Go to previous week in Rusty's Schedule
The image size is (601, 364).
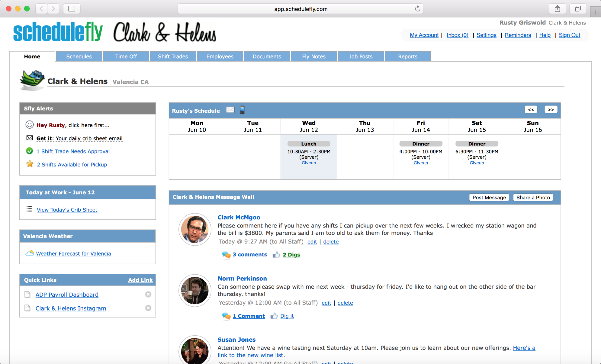[x=531, y=110]
